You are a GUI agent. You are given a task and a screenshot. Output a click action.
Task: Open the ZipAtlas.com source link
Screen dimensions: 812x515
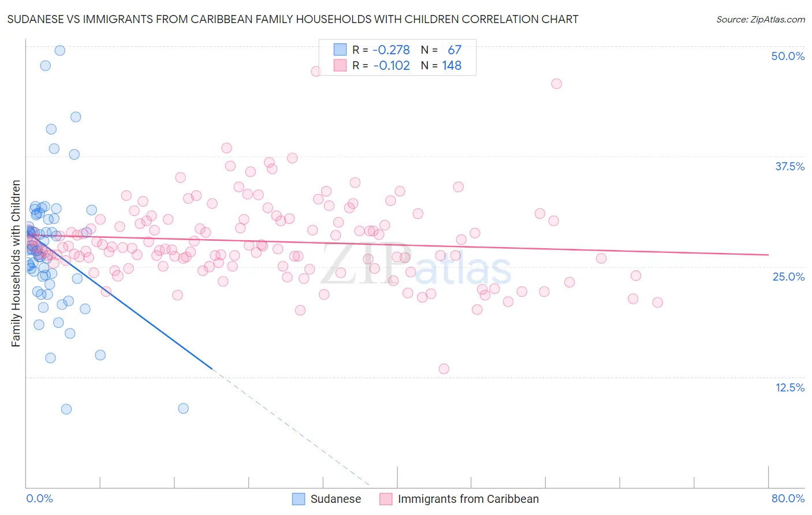point(761,19)
